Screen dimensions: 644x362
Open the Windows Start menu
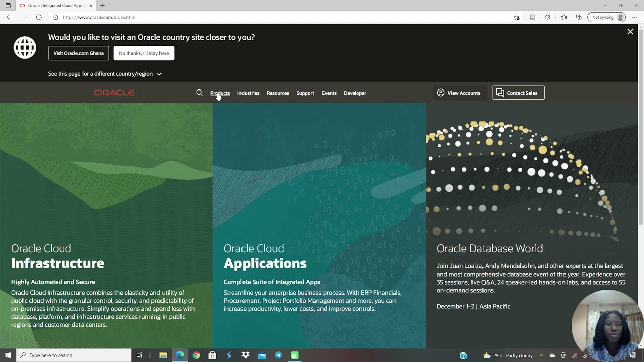click(x=8, y=355)
